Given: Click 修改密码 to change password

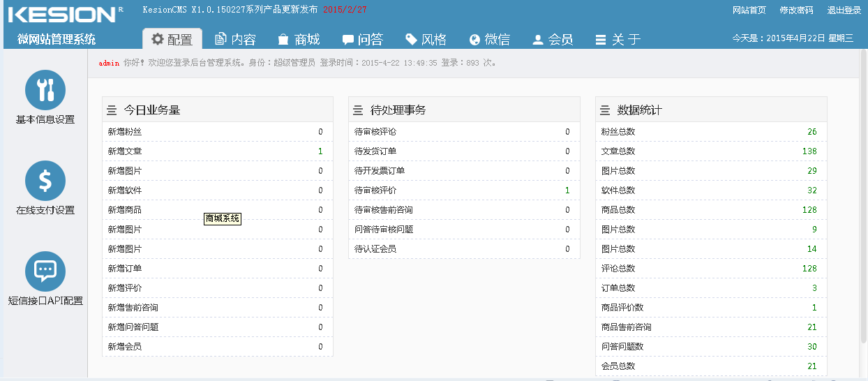Looking at the screenshot, I should point(796,10).
